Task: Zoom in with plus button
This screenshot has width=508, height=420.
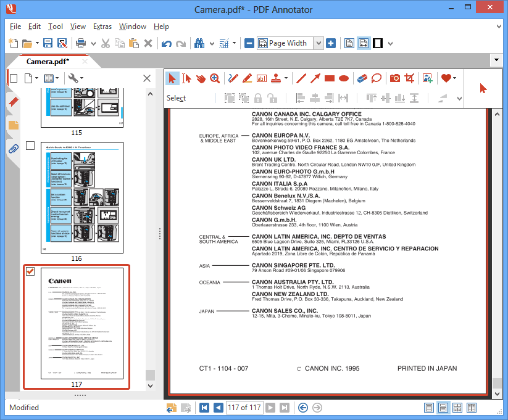Action: point(331,43)
